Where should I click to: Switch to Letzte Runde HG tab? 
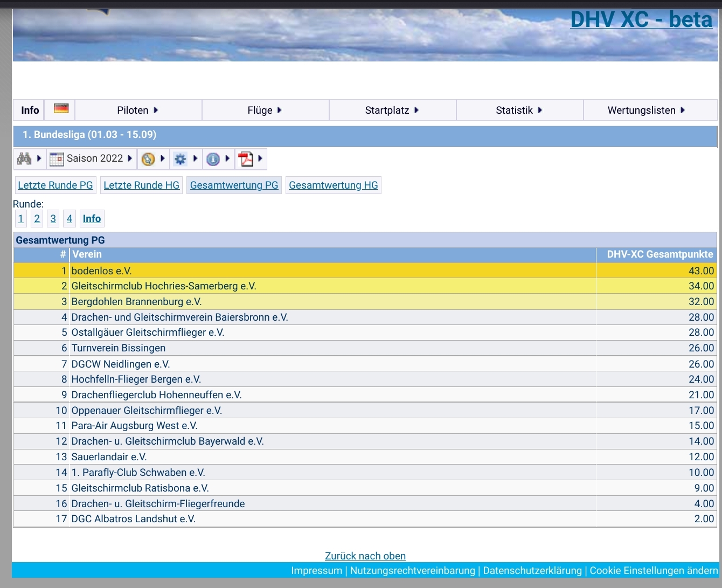point(142,185)
